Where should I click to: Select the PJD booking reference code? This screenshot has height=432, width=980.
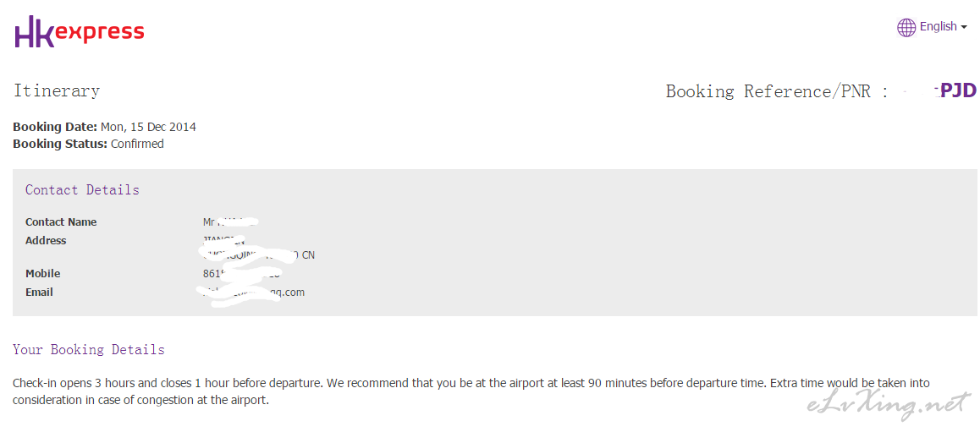click(958, 91)
